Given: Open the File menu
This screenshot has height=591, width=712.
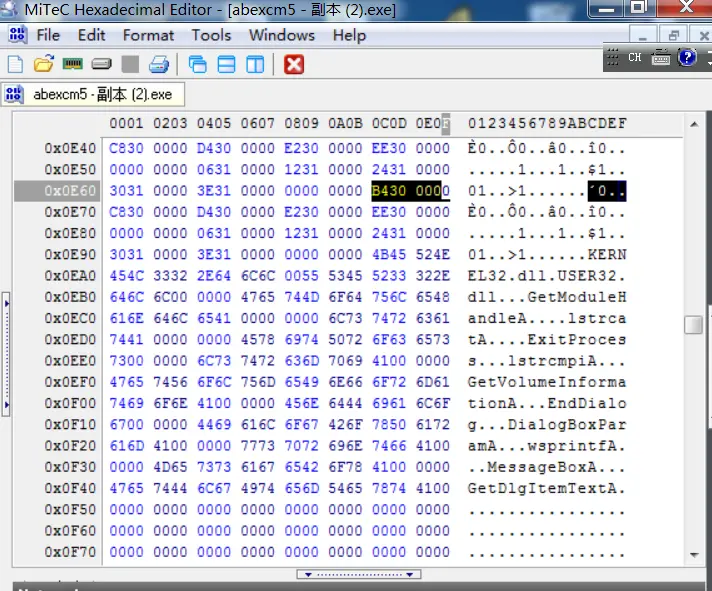Looking at the screenshot, I should [48, 35].
